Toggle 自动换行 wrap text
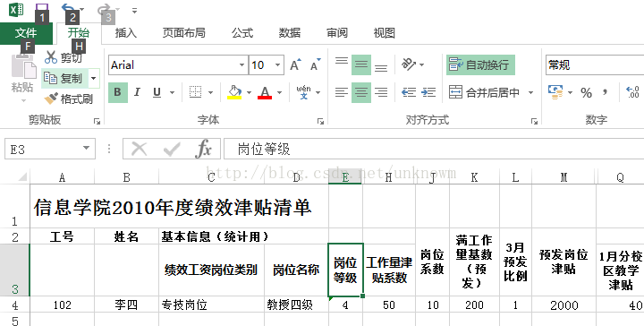644x326 pixels. pos(480,65)
